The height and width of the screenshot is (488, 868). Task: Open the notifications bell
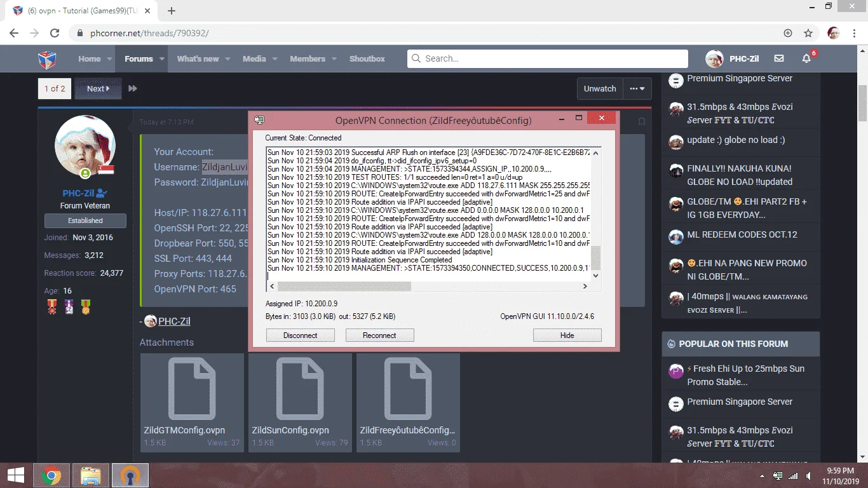[x=807, y=58]
